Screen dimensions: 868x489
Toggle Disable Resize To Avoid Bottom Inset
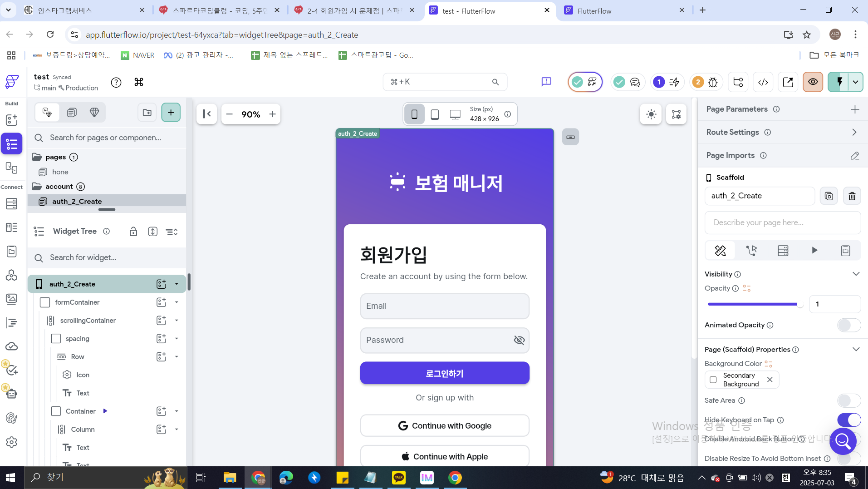click(x=848, y=459)
